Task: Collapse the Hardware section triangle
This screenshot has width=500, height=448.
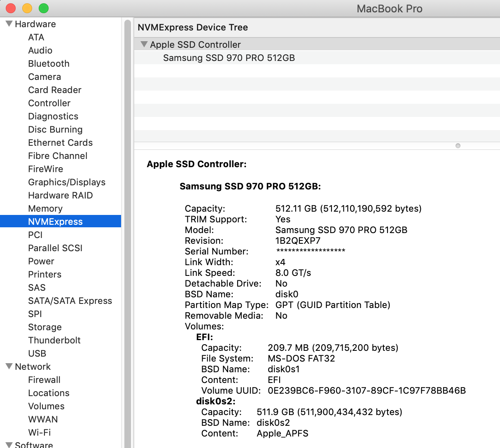Action: click(x=9, y=24)
